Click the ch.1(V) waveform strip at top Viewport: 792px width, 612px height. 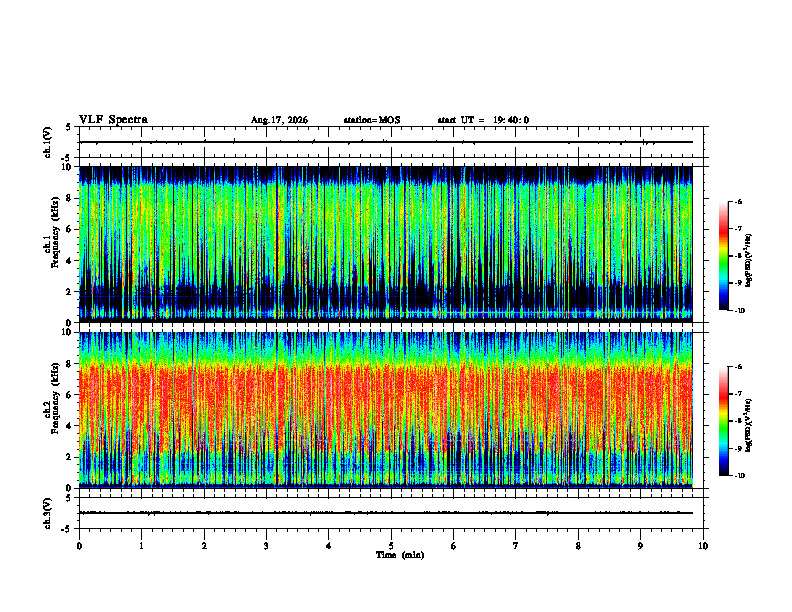click(391, 142)
